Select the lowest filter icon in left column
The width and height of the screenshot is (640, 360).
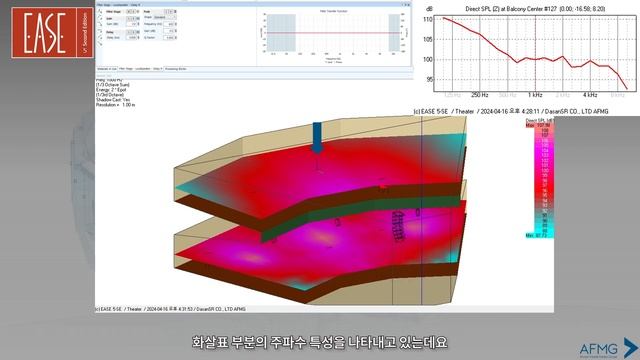pos(100,43)
